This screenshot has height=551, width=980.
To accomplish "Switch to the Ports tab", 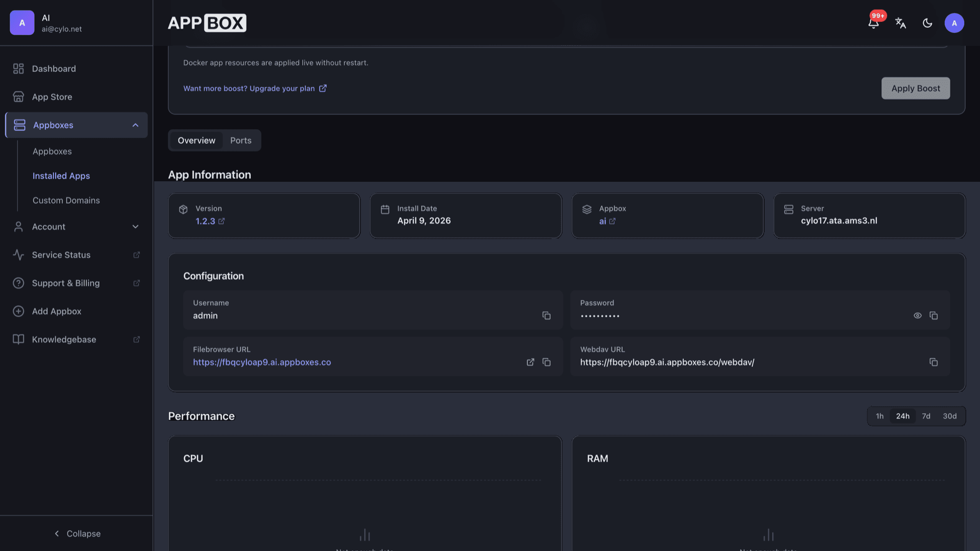I will (241, 140).
